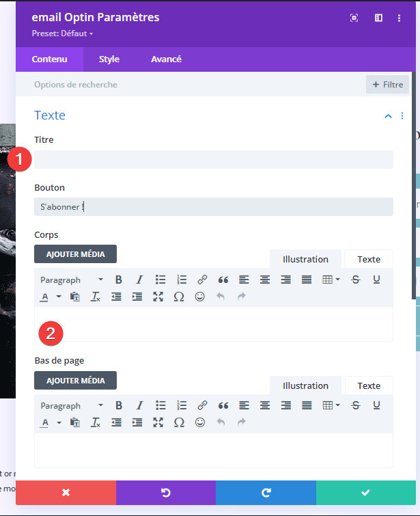The height and width of the screenshot is (516, 420).
Task: Select Texte tab in Corps editor
Action: pos(369,259)
